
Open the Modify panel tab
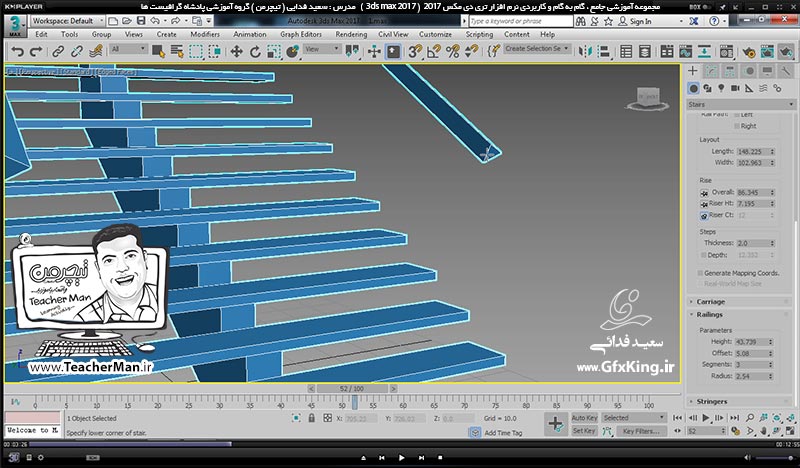pos(711,71)
